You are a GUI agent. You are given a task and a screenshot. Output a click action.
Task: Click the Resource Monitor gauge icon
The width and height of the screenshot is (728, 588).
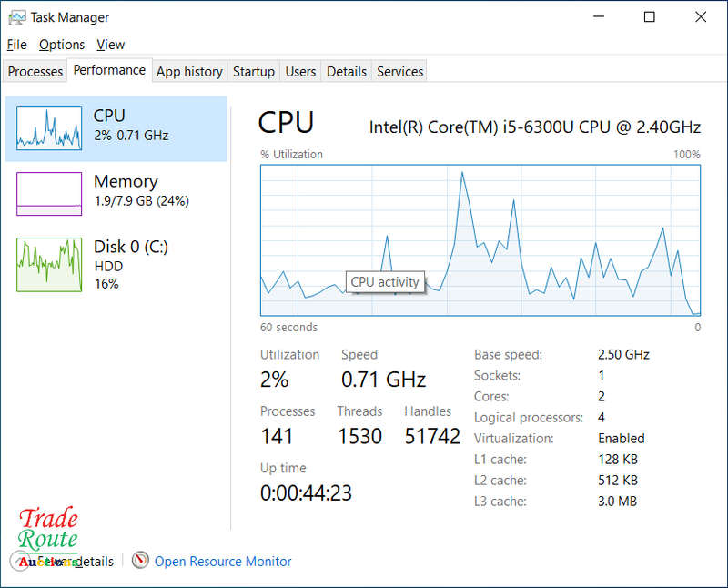pyautogui.click(x=140, y=560)
